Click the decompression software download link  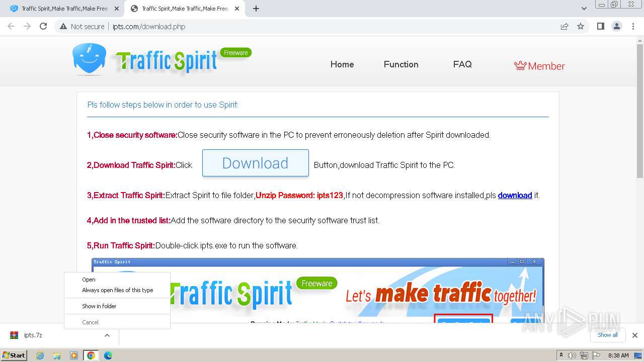coord(515,196)
